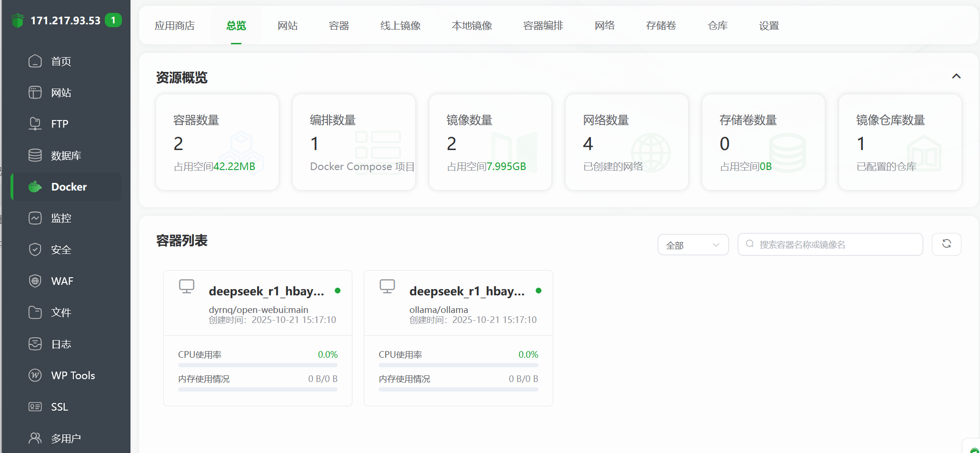
Task: Click the dyrnq/open-webui:main image name
Action: [x=259, y=310]
